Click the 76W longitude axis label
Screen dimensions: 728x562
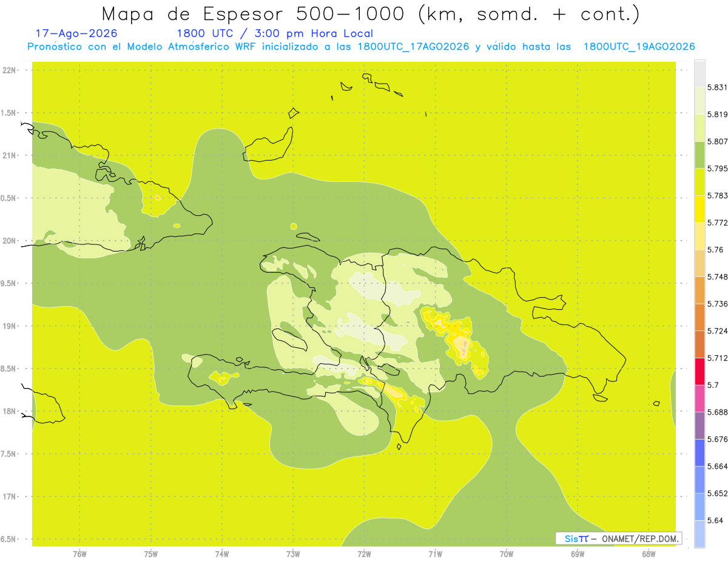click(x=79, y=554)
